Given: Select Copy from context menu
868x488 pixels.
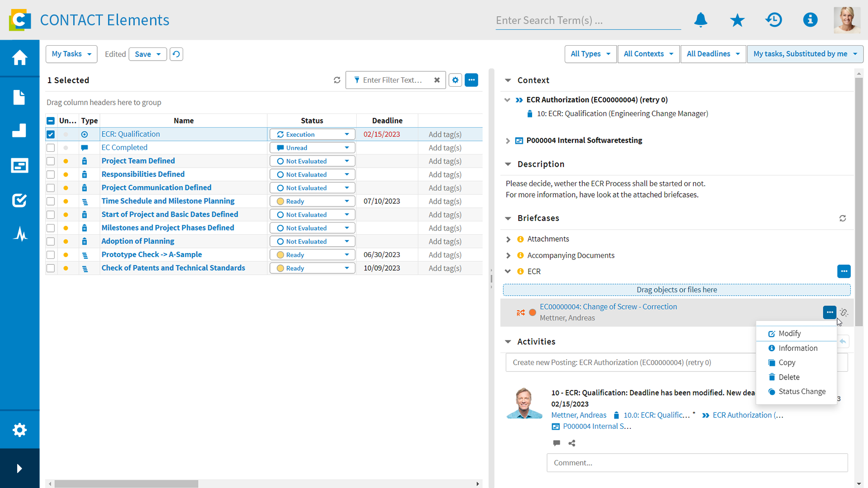Looking at the screenshot, I should click(797, 362).
